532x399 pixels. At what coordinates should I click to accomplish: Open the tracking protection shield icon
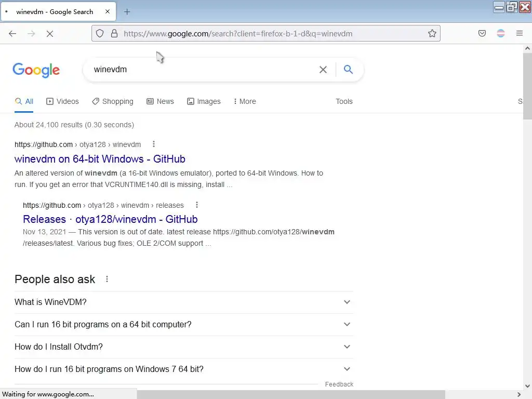[100, 34]
